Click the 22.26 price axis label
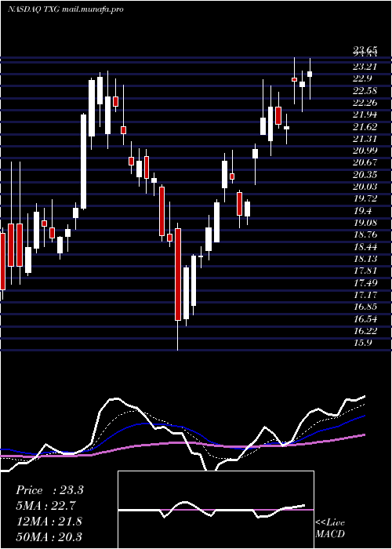The image size is (392, 549). coord(365,103)
